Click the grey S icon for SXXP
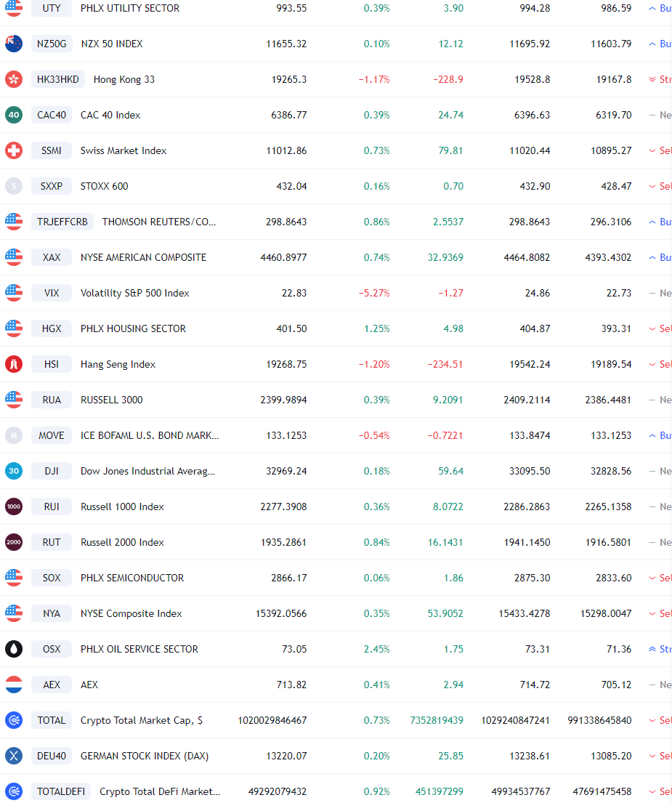Viewport: 672px width, 803px height. pos(14,186)
